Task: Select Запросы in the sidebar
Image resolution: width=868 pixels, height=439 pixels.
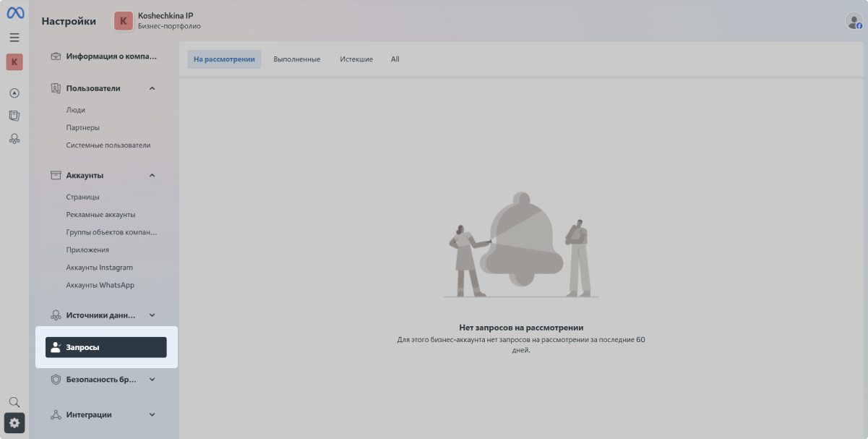Action: pos(106,347)
